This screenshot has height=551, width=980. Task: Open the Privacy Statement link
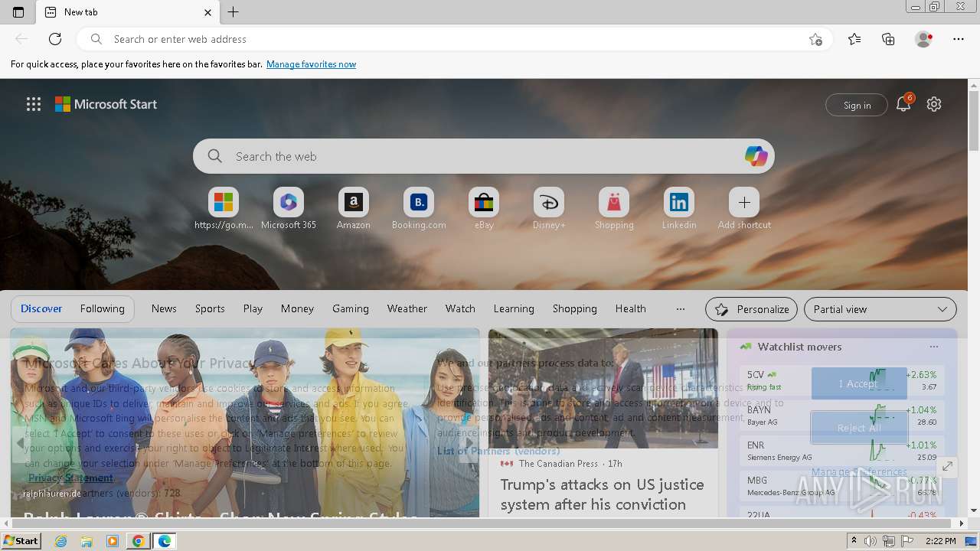(x=70, y=478)
